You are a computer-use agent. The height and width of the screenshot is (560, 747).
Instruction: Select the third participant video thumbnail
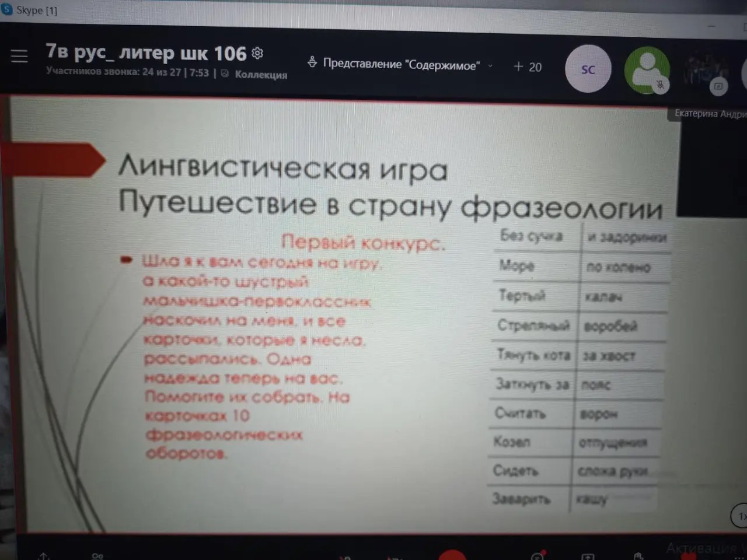(705, 71)
